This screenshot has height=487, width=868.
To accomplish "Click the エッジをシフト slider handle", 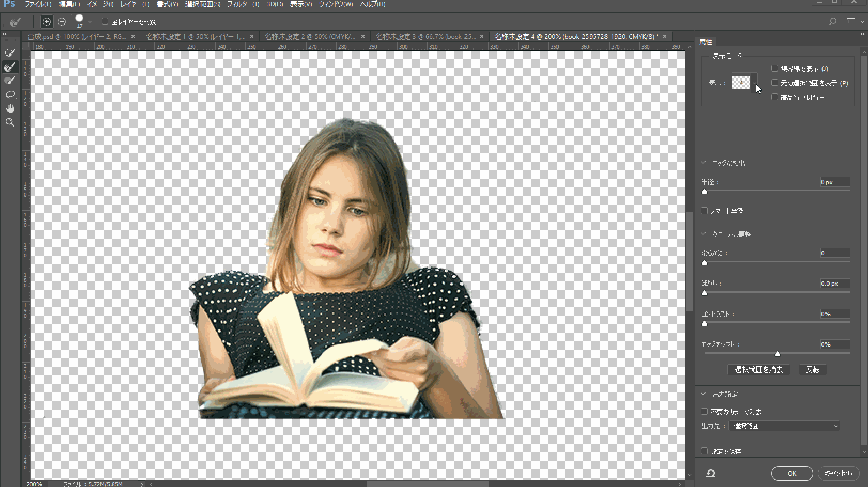I will pyautogui.click(x=778, y=354).
